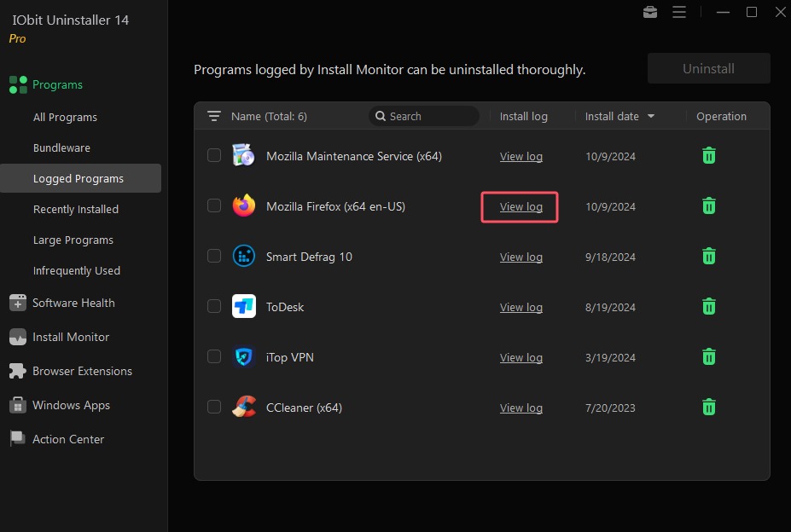Select Logged Programs in sidebar

tap(81, 178)
